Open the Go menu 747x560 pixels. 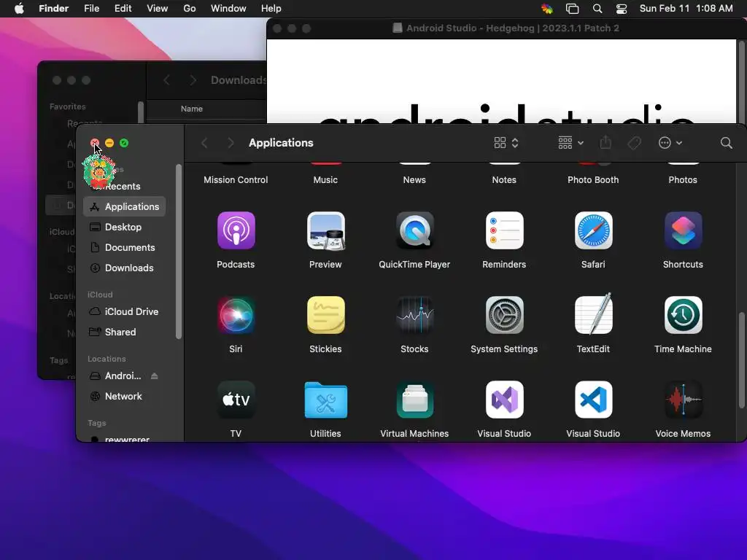coord(190,9)
